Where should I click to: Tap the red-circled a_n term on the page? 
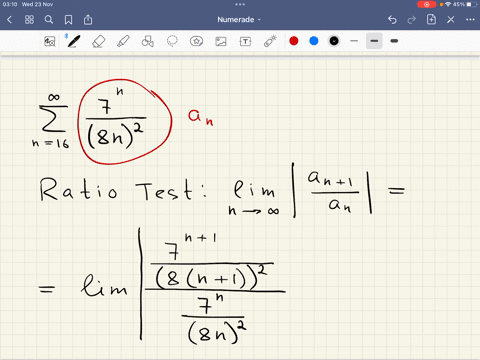pyautogui.click(x=125, y=122)
